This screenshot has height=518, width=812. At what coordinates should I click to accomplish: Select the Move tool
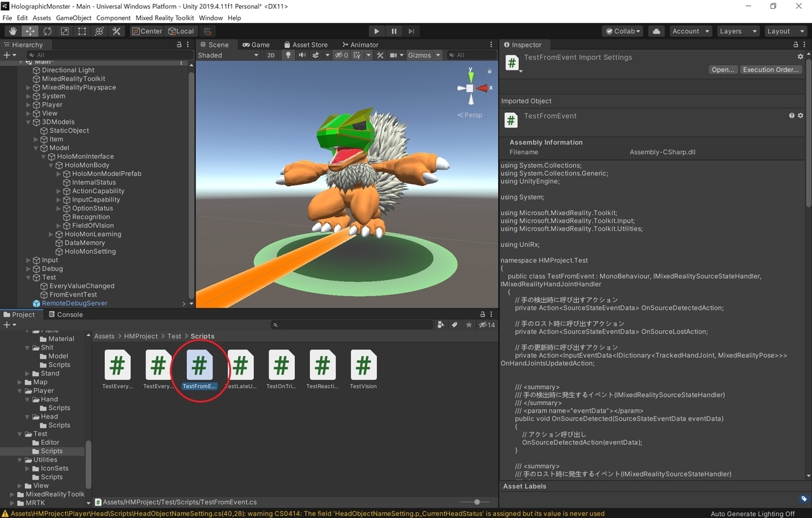tap(30, 31)
